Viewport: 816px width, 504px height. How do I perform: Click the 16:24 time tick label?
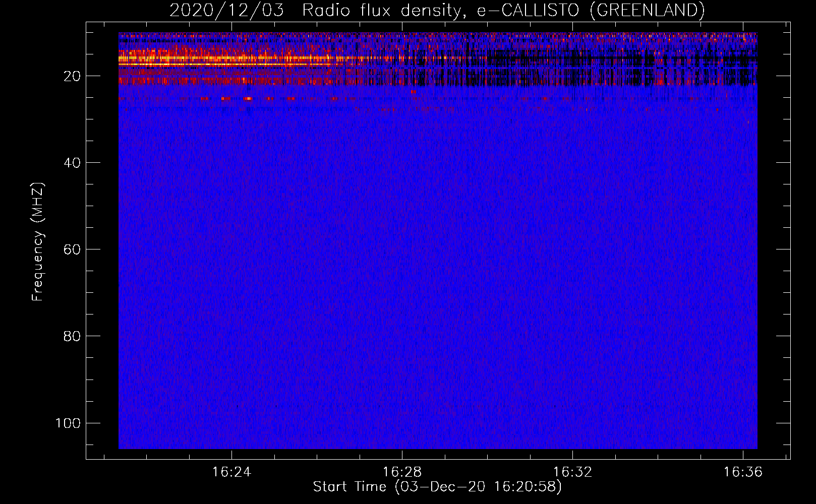(x=231, y=472)
